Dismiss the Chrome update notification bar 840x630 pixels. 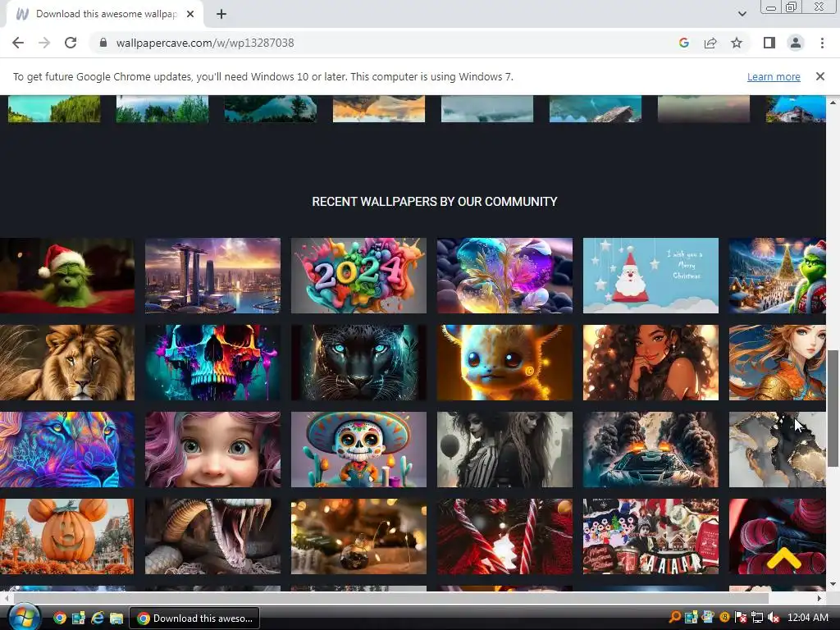click(820, 76)
